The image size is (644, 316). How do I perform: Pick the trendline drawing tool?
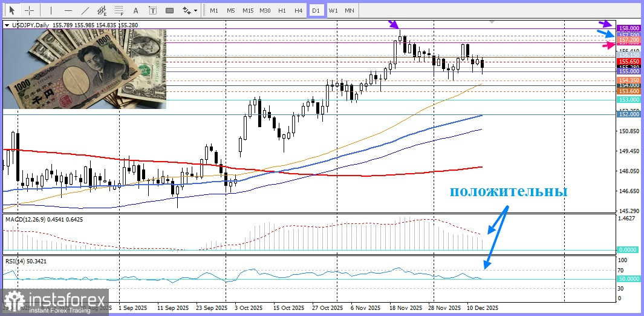[x=85, y=10]
